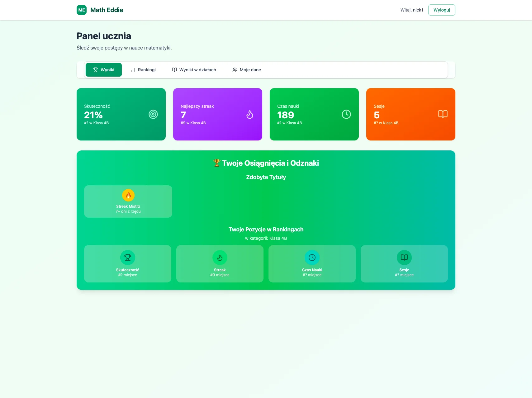Click the people icon next to Moje dane
The width and height of the screenshot is (532, 398).
pos(235,69)
